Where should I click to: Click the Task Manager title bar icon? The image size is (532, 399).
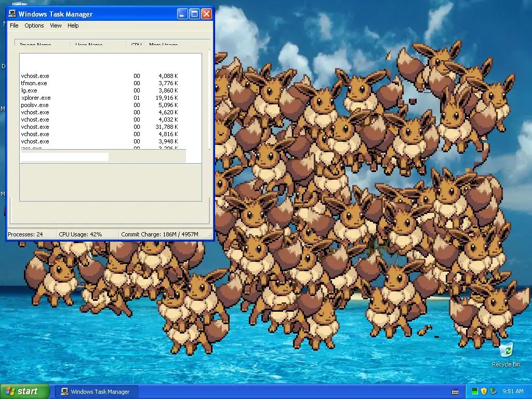point(12,14)
